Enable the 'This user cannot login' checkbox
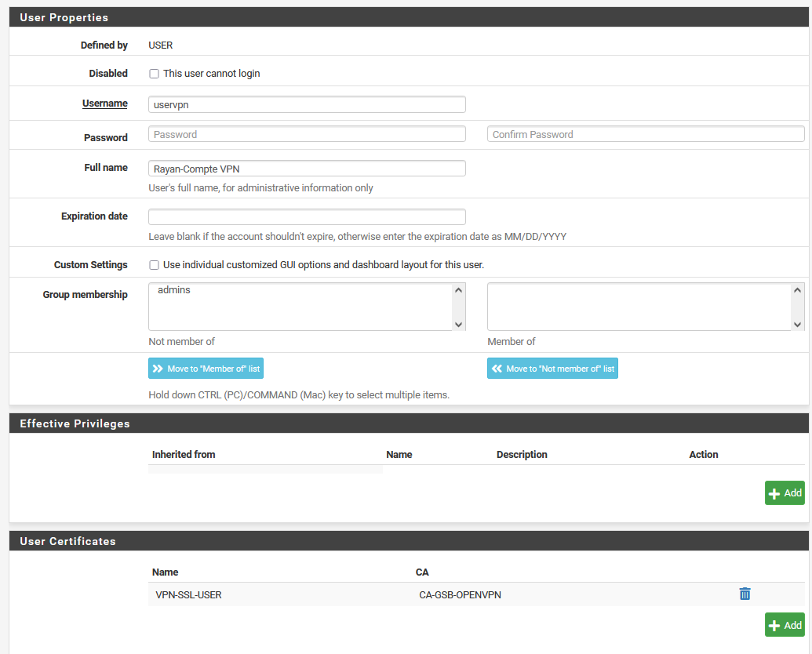Viewport: 812px width, 654px height. 154,73
